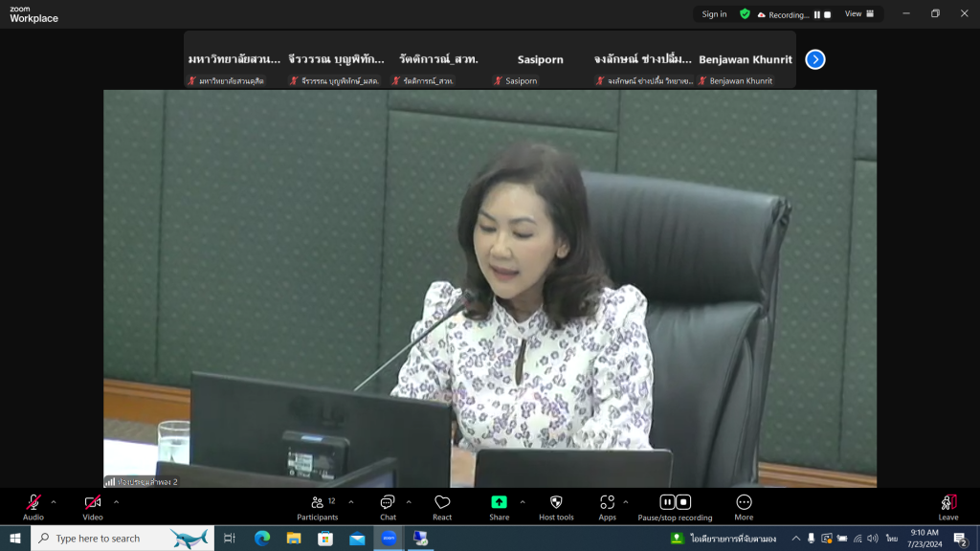Image resolution: width=980 pixels, height=551 pixels.
Task: Expand audio options arrow next to Audio
Action: (54, 501)
